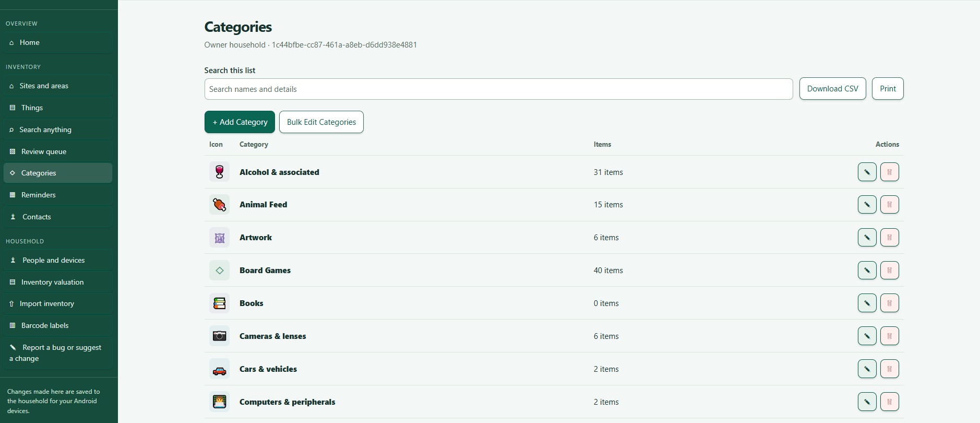Viewport: 980px width, 423px height.
Task: Click the wine glass icon for Alcohol
Action: pyautogui.click(x=219, y=172)
